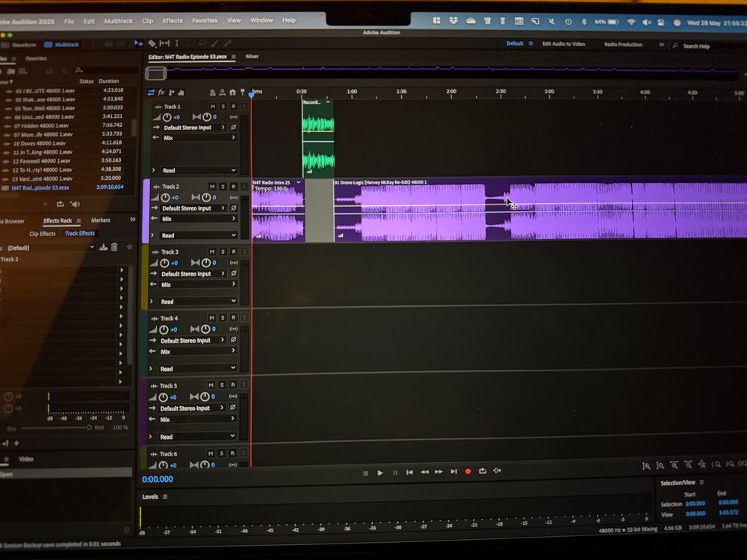Click the Stop button in transport

click(365, 473)
